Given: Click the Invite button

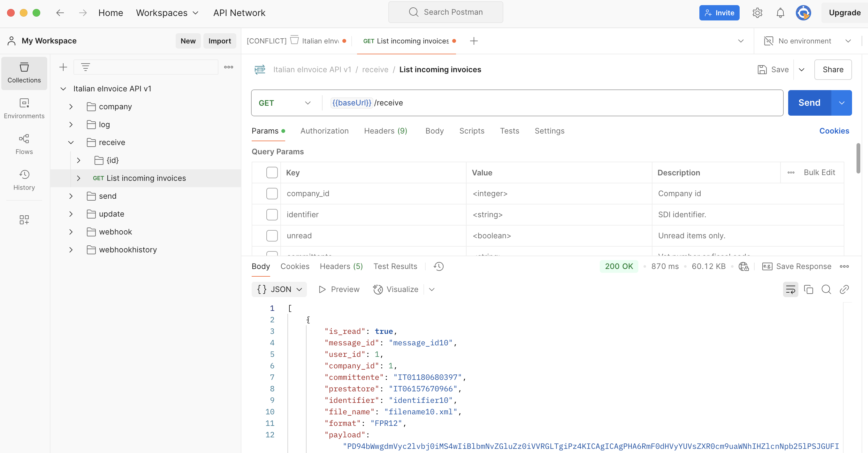Looking at the screenshot, I should 719,13.
